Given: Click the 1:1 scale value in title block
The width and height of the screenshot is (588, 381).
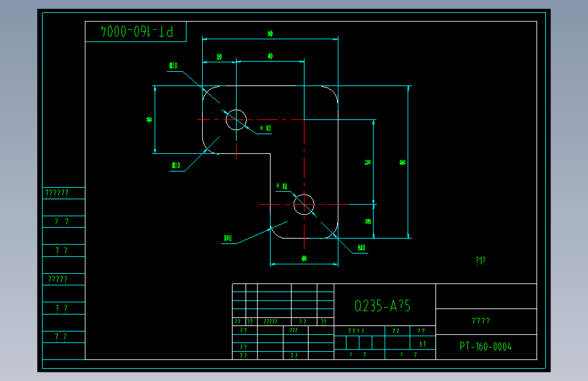Looking at the screenshot, I should pyautogui.click(x=423, y=344).
